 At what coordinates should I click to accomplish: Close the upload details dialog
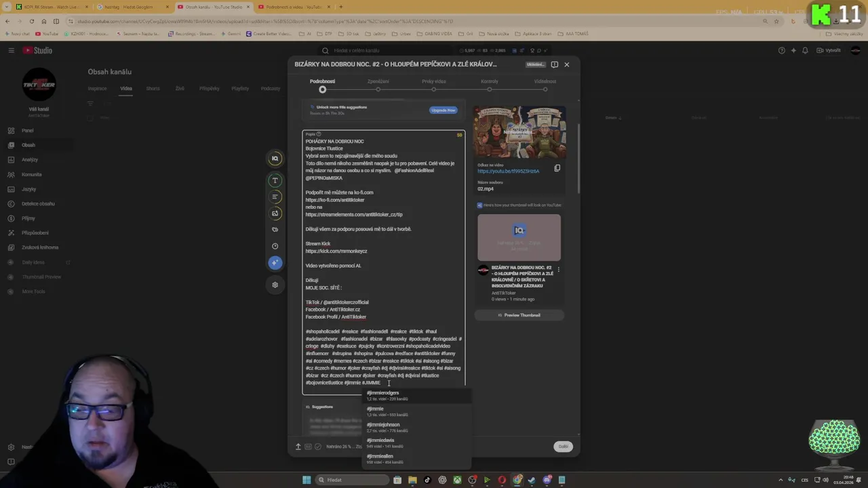pos(567,64)
